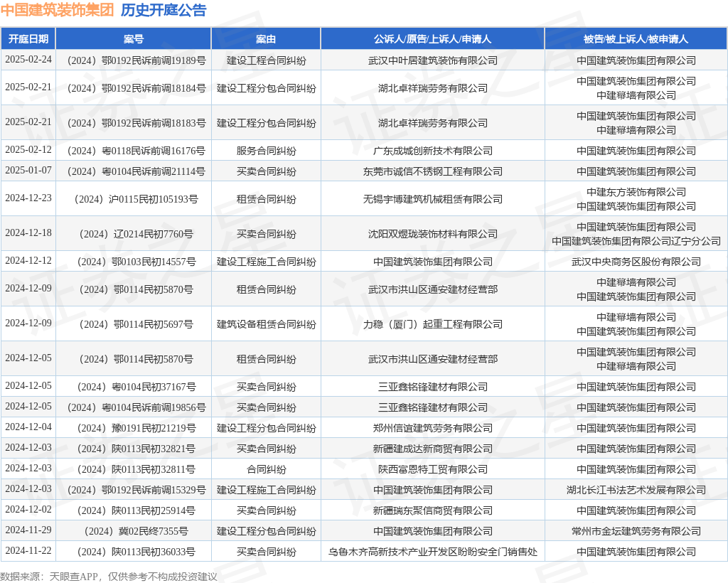Viewport: 728px width, 583px height.
Task: Click plaintiff 力稳（厦门）起重工程有限公司
Action: click(x=433, y=324)
